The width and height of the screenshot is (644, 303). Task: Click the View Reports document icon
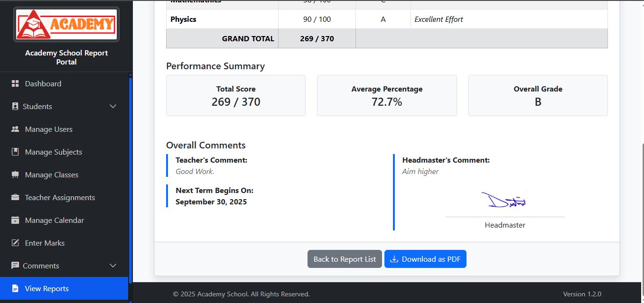point(15,288)
